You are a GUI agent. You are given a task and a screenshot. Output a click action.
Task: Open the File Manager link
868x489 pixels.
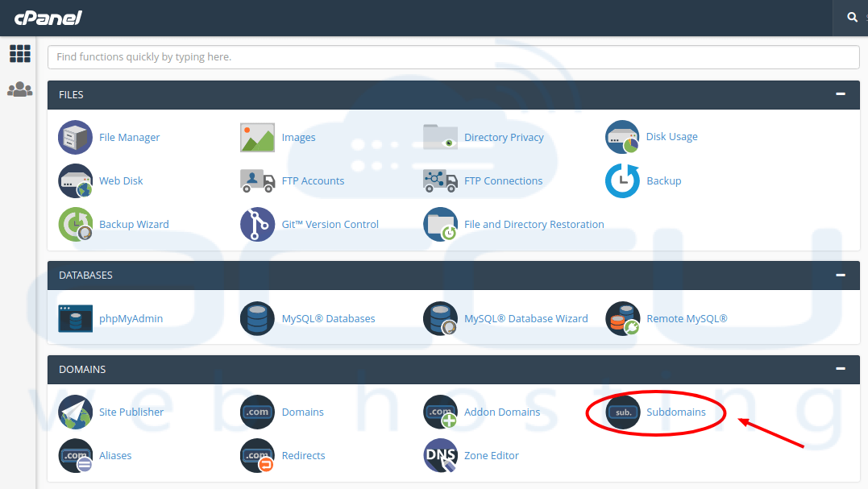(130, 137)
